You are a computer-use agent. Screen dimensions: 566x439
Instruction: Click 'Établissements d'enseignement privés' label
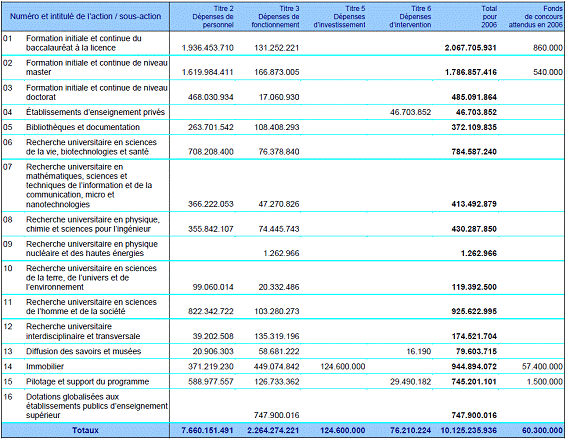[x=95, y=112]
